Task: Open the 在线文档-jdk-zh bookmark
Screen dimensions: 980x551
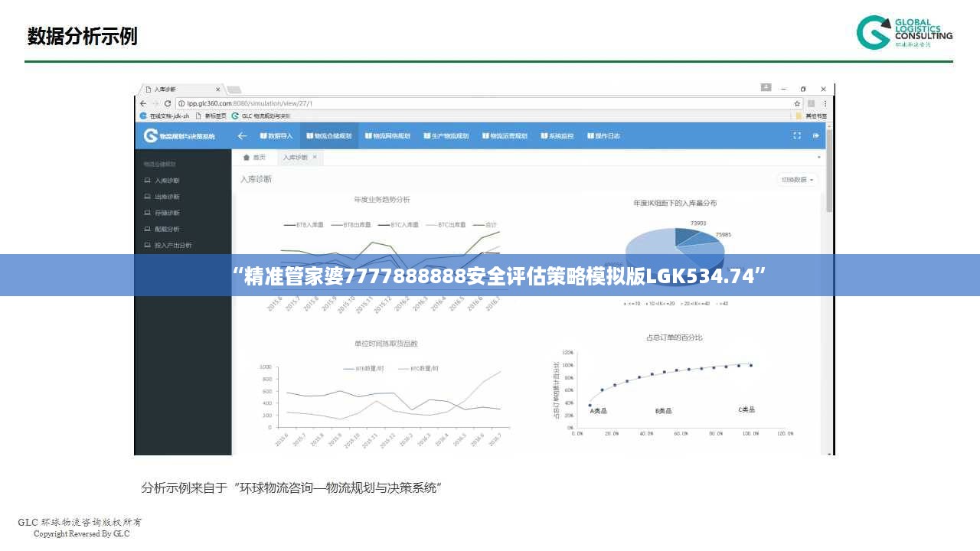Action: (x=165, y=116)
